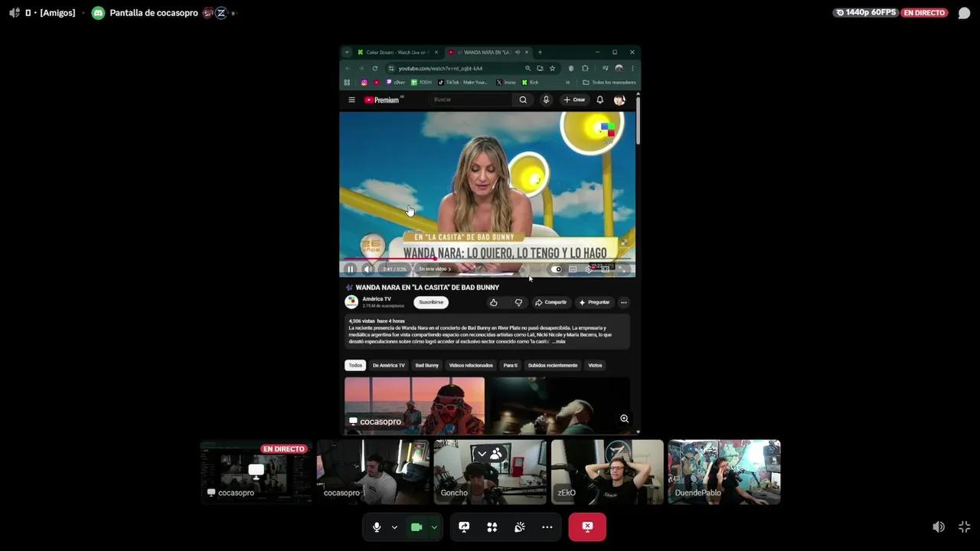Select the Para ti chip

511,365
